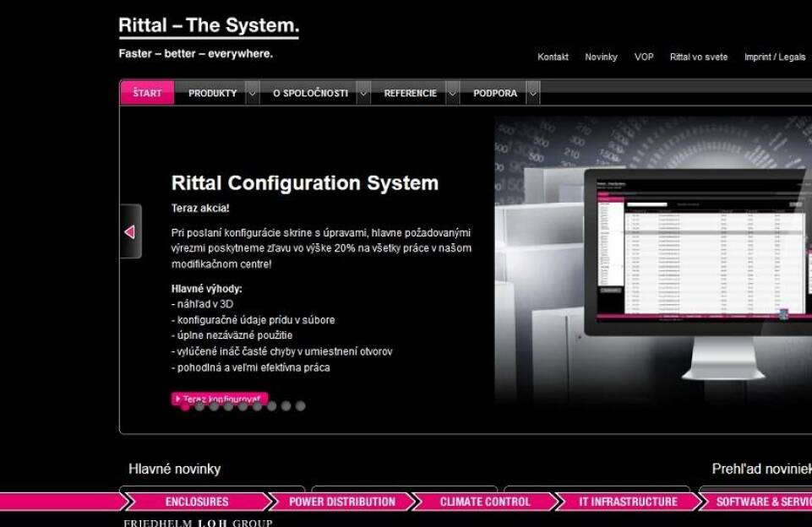Open the Climate Control category banner

(484, 502)
